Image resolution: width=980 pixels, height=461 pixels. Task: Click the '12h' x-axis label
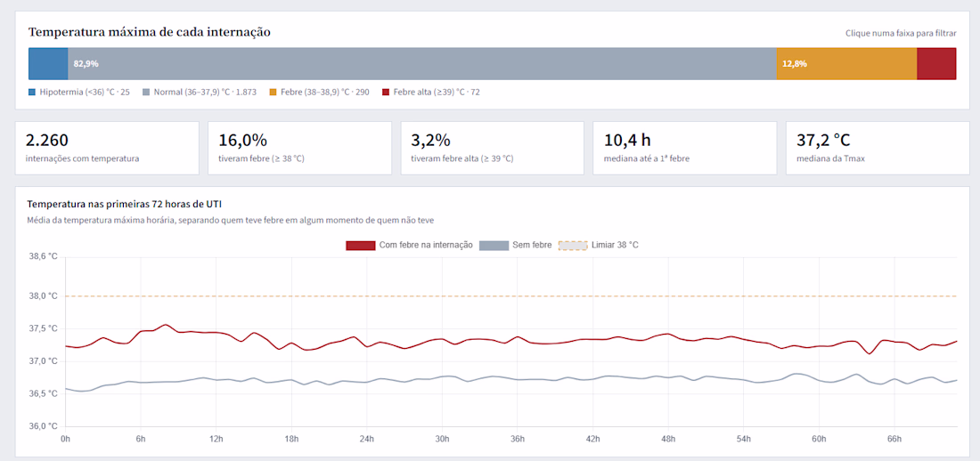click(x=216, y=439)
